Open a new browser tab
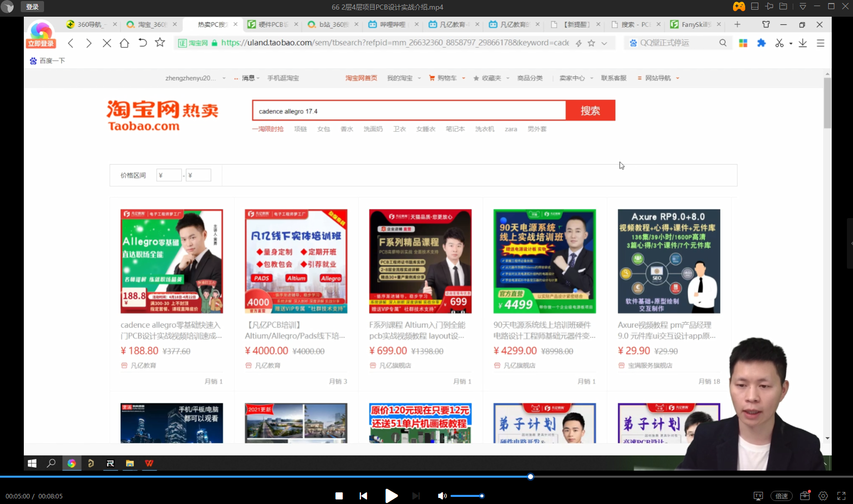This screenshot has height=504, width=853. tap(737, 24)
